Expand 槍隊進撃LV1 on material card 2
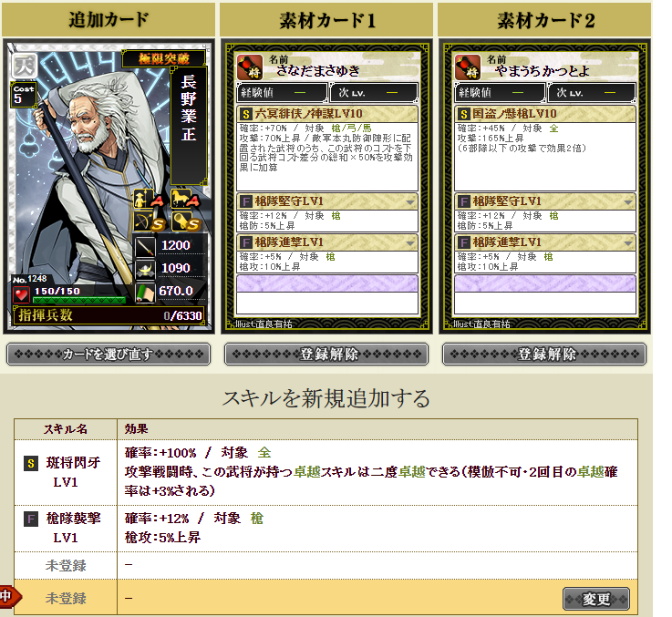672x617 pixels. [628, 243]
